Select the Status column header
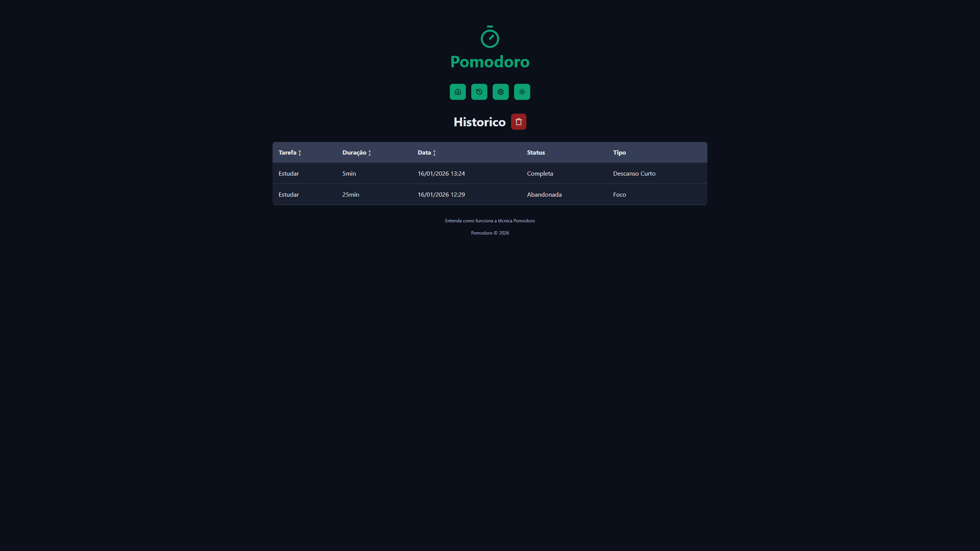 point(536,152)
